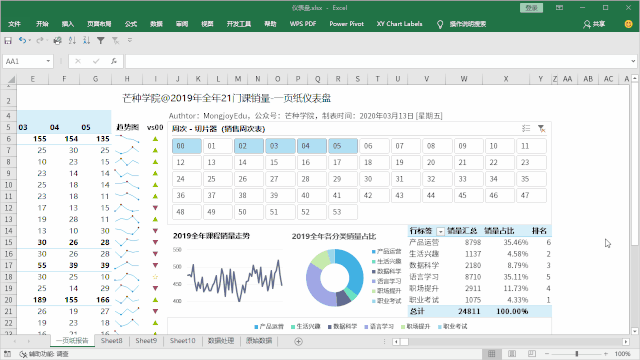Open the XY Chart Labels tab

click(399, 24)
